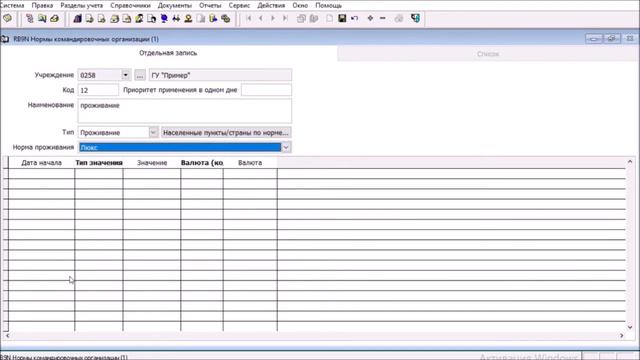Click the ГУ "Пример" institution name field

click(220, 75)
